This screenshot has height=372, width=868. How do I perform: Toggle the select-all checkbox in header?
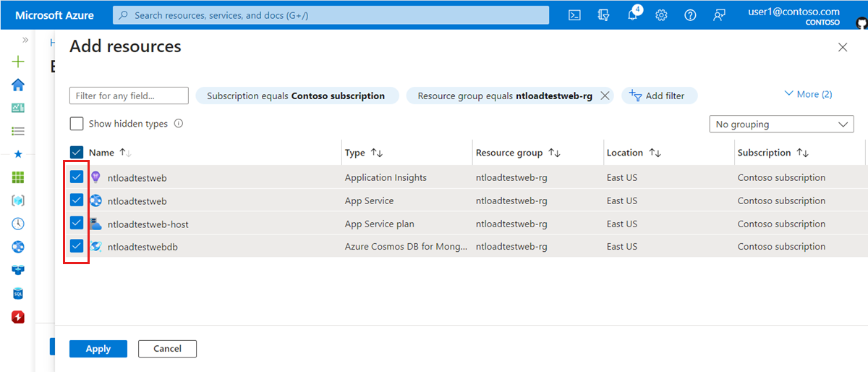click(77, 153)
